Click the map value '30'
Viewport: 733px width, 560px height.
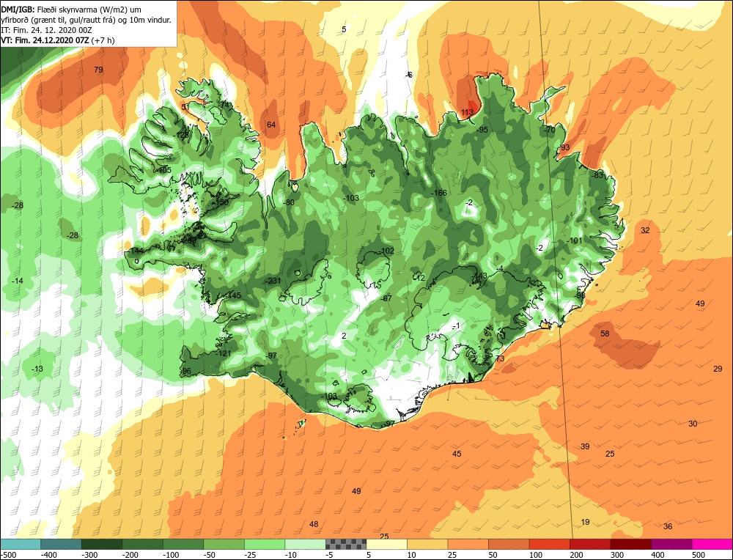point(693,424)
